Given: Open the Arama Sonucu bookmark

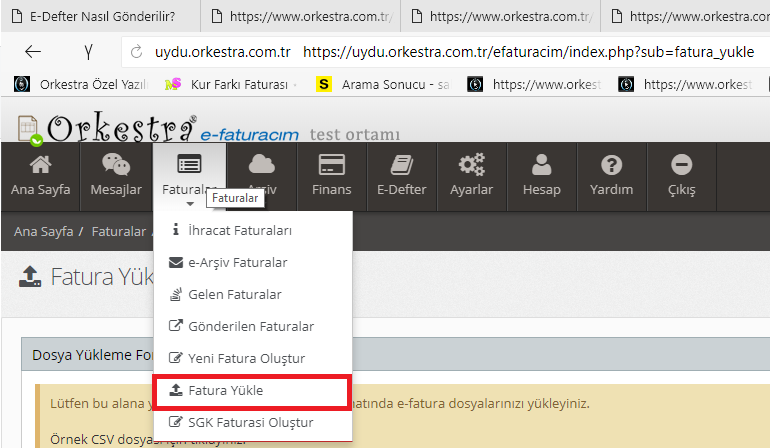Looking at the screenshot, I should click(384, 84).
